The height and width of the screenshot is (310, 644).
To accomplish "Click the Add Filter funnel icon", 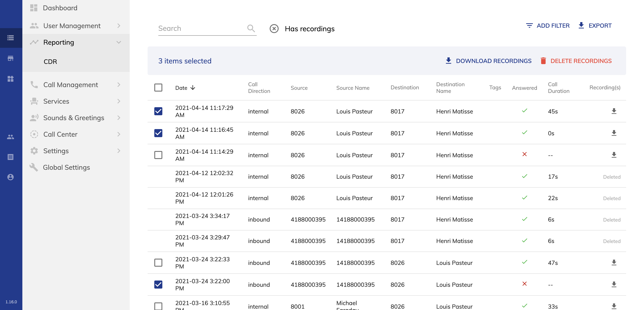I will pos(529,25).
